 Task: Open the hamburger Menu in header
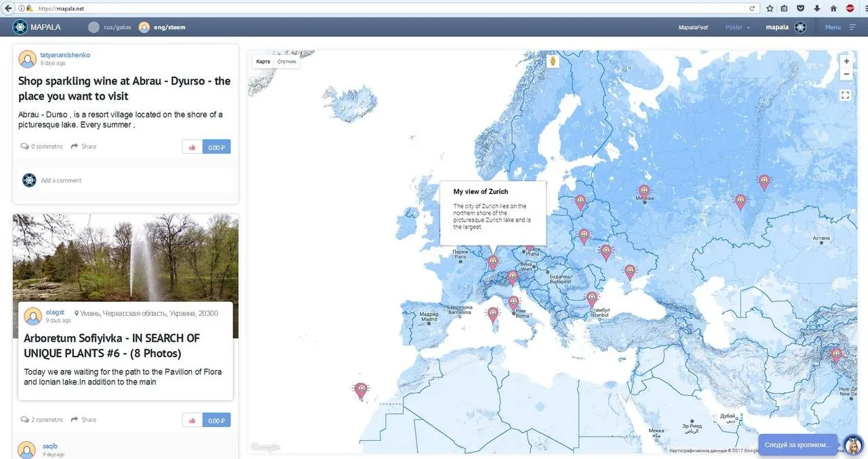tap(841, 27)
